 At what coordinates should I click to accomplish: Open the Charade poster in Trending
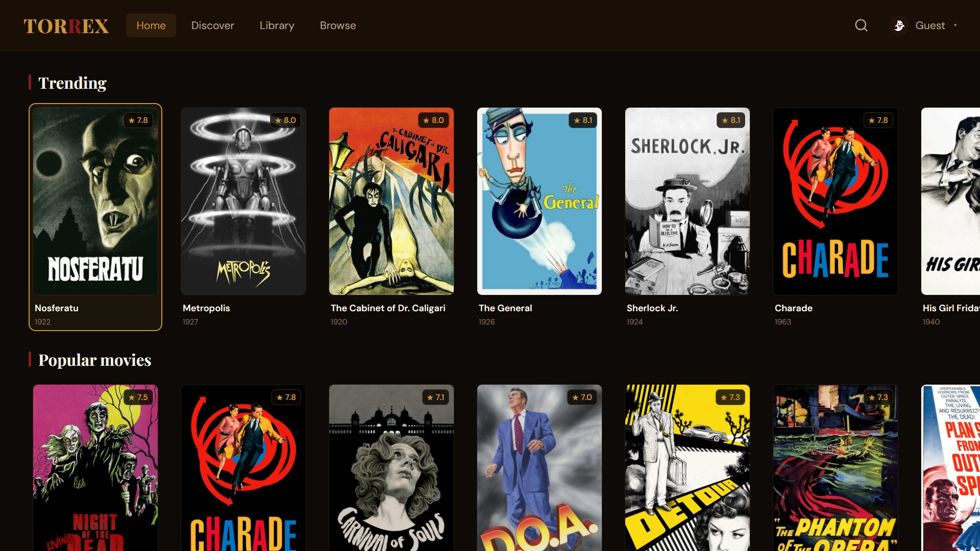836,201
